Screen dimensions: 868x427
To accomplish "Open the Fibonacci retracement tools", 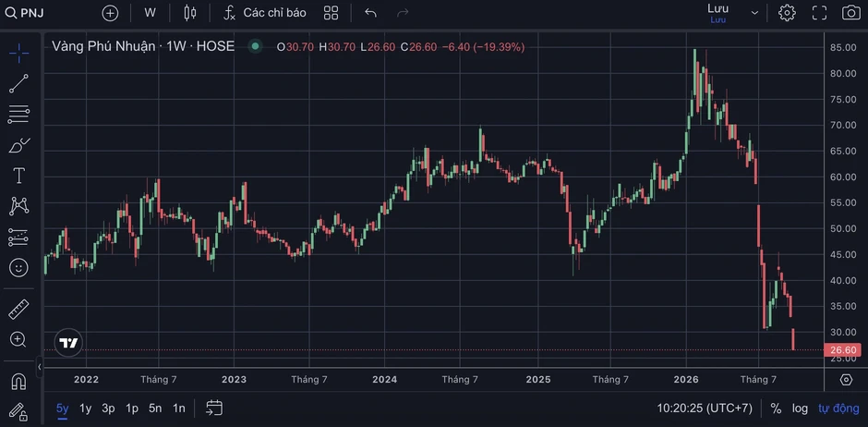I will coord(18,114).
